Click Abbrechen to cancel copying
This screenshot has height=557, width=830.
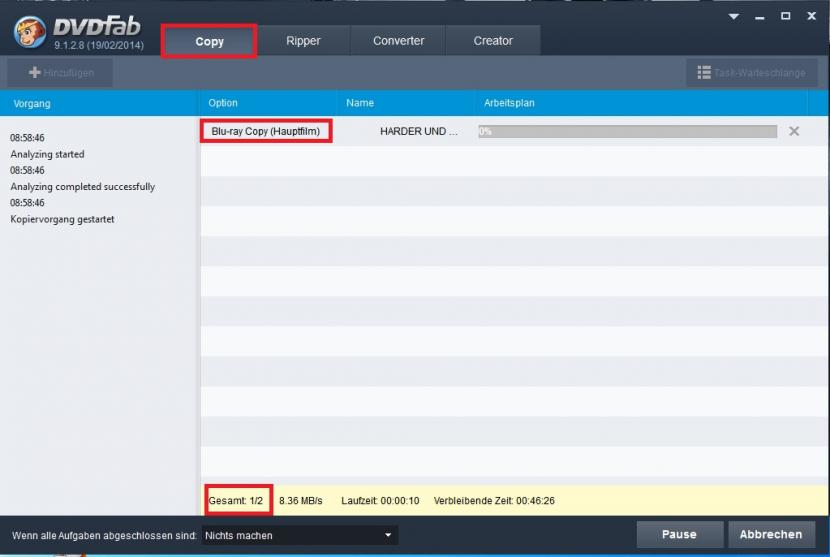pos(771,534)
